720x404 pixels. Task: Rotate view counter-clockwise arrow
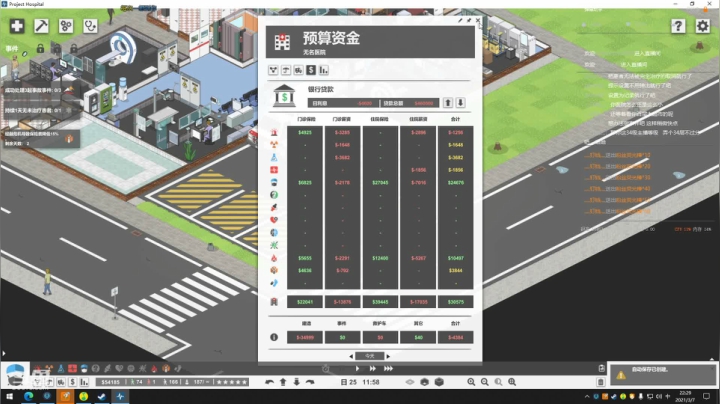tap(270, 382)
